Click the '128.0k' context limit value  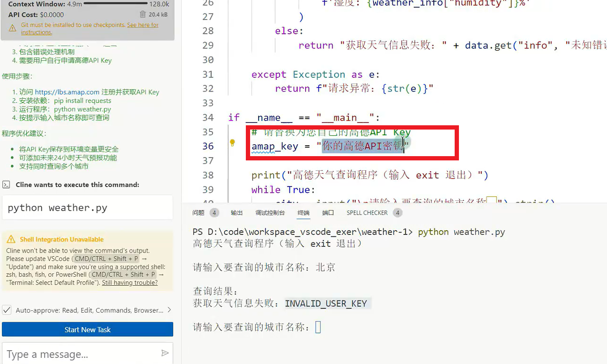click(159, 4)
